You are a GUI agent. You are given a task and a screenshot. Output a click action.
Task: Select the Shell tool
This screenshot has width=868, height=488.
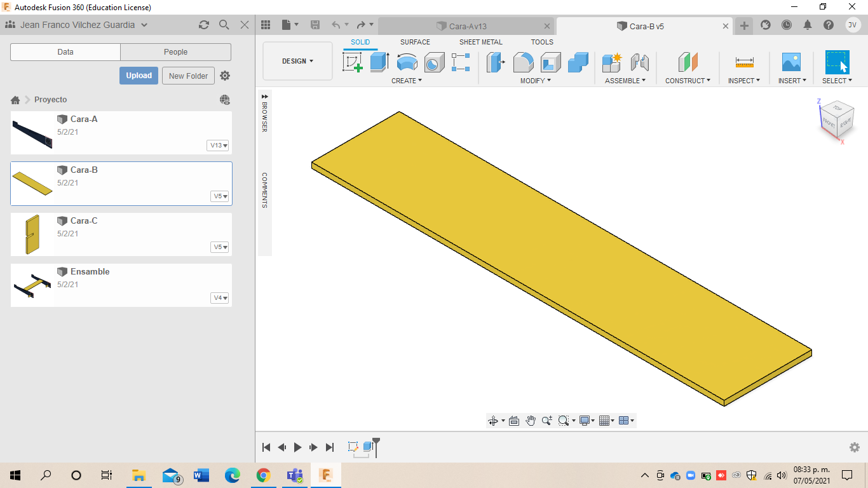(x=551, y=62)
